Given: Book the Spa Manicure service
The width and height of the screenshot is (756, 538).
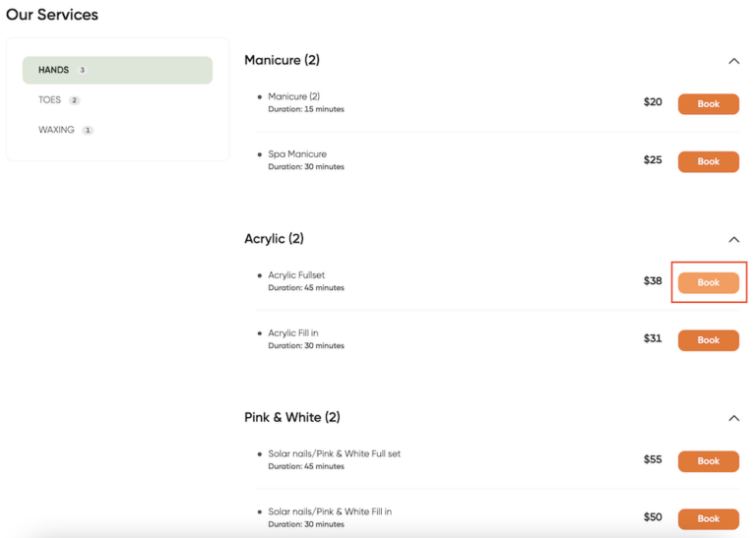Looking at the screenshot, I should [x=709, y=162].
